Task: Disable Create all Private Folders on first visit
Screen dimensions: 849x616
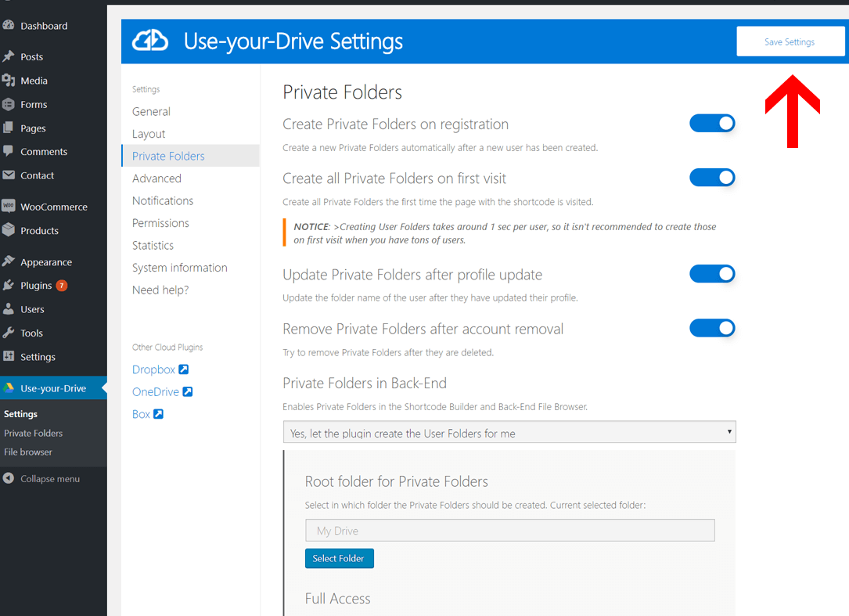Action: [712, 178]
